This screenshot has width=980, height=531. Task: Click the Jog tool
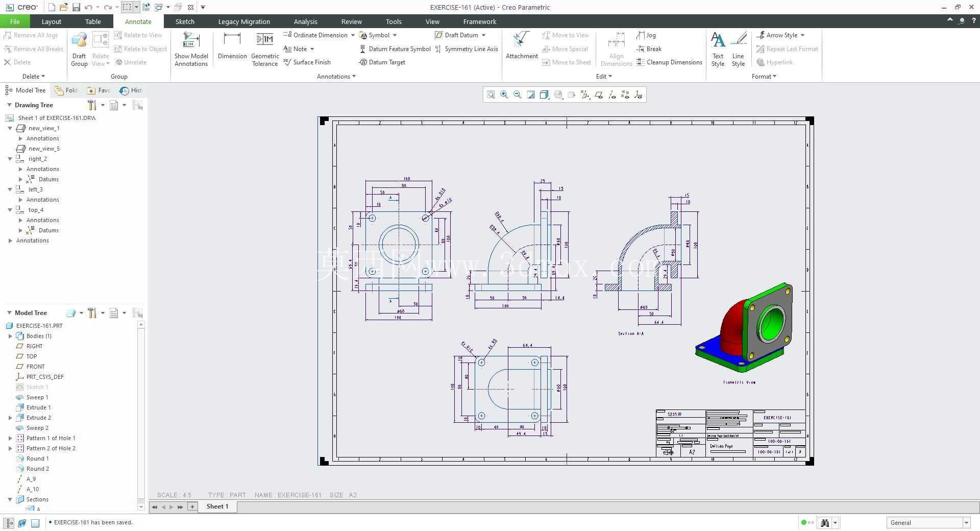pyautogui.click(x=646, y=35)
